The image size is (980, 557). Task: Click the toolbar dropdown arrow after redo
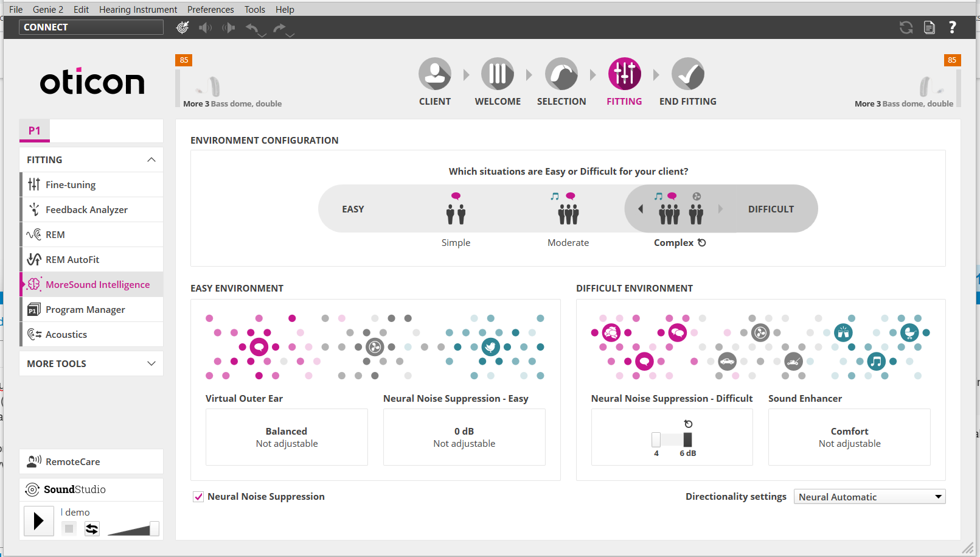click(x=290, y=35)
